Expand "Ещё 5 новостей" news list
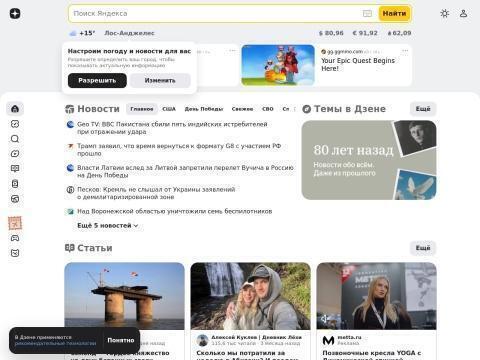The width and height of the screenshot is (480, 360). pyautogui.click(x=108, y=226)
